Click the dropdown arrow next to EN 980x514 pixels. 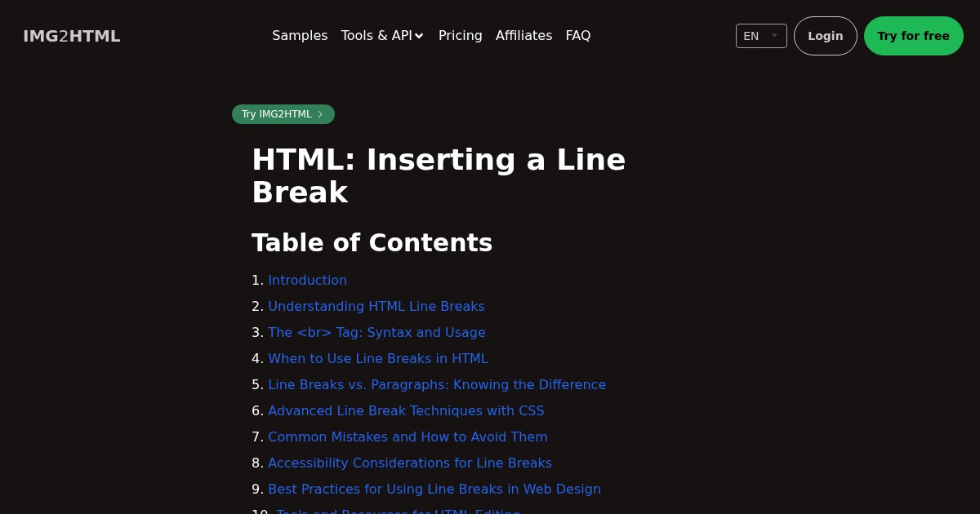pyautogui.click(x=774, y=35)
